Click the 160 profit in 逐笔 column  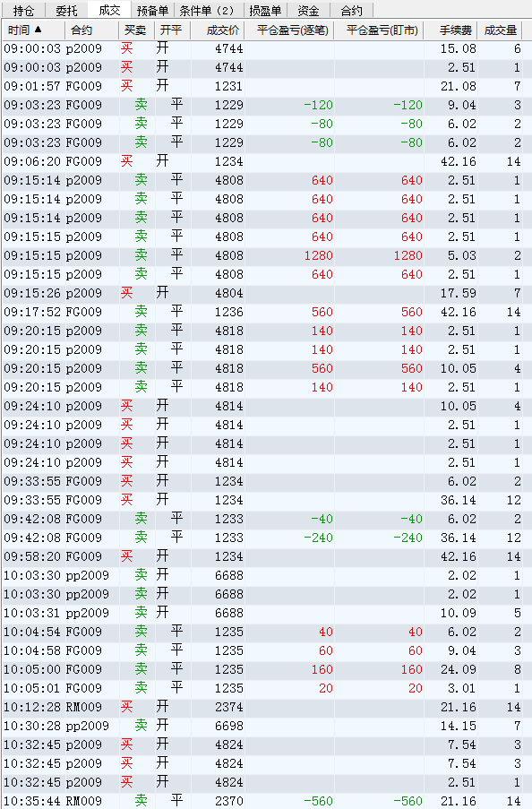pyautogui.click(x=322, y=669)
